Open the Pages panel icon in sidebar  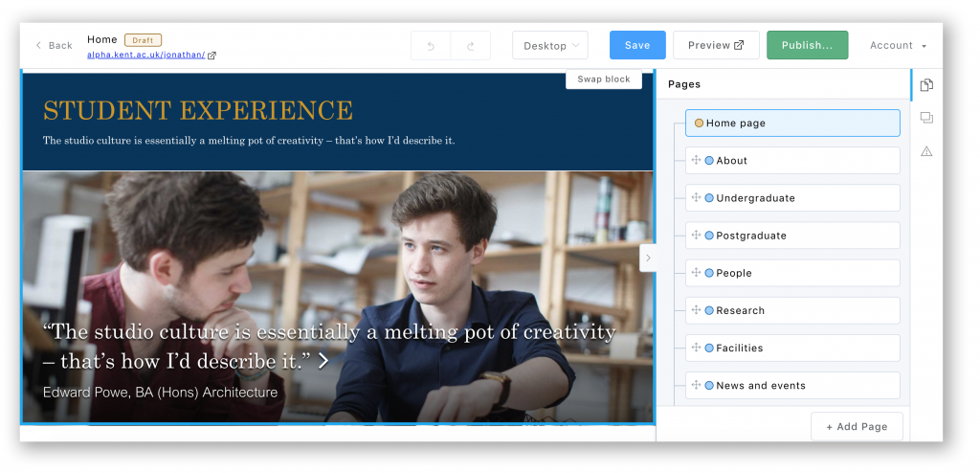coord(925,85)
